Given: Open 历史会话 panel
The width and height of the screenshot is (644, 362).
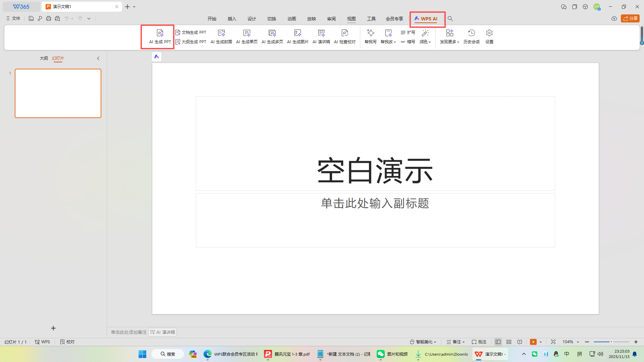Looking at the screenshot, I should pos(471,37).
